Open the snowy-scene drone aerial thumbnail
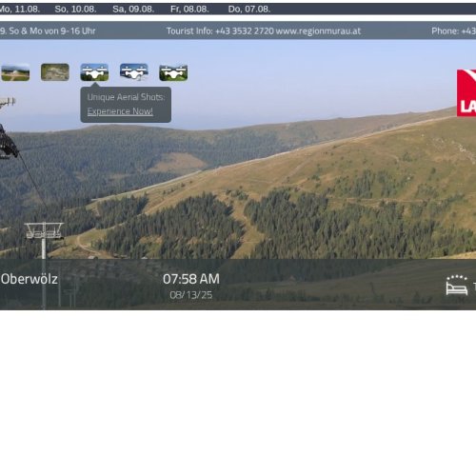This screenshot has width=476, height=476. pos(134,72)
